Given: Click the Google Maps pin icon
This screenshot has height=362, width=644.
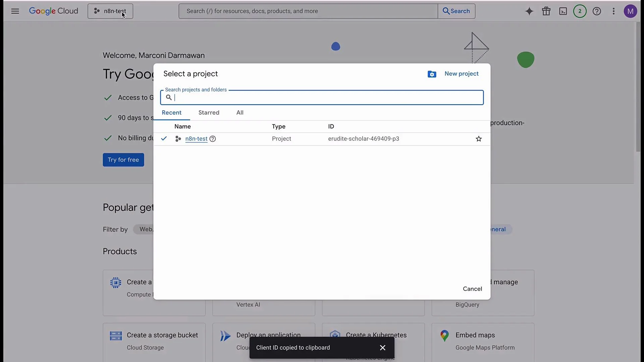Looking at the screenshot, I should click(444, 336).
